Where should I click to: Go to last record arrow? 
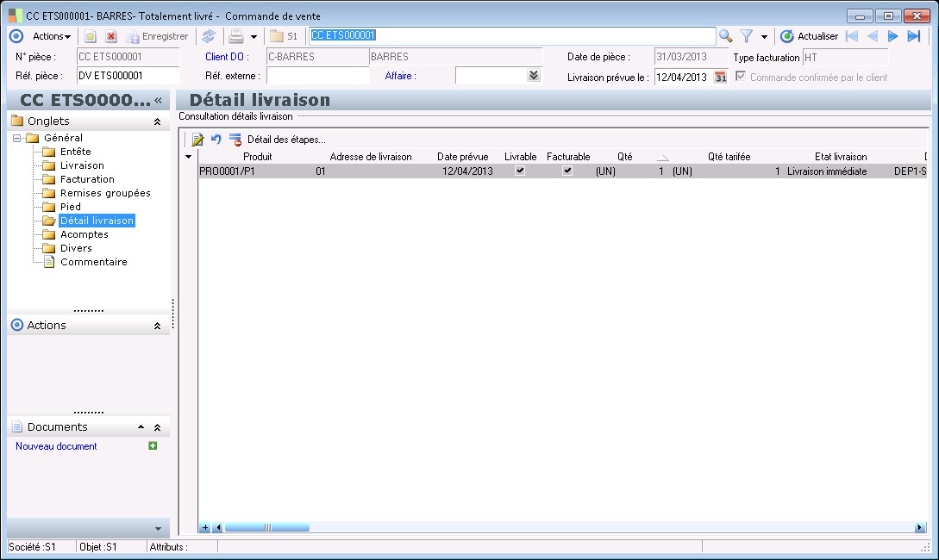914,36
